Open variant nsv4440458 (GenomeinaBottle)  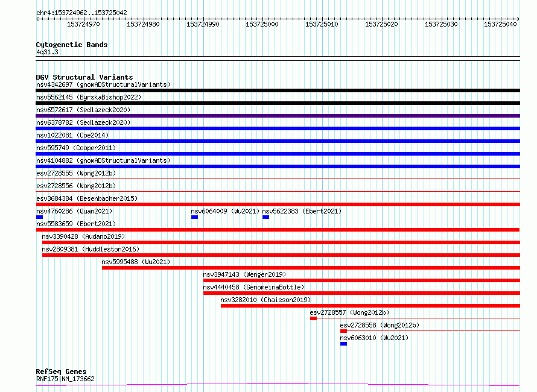254,287
